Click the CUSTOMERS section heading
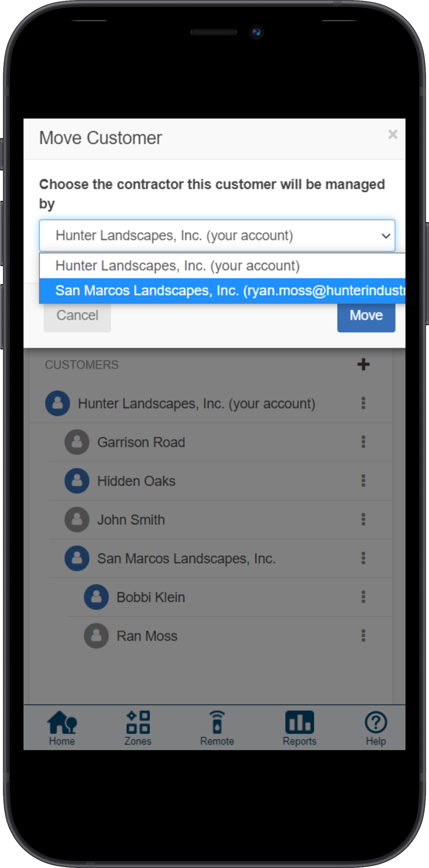This screenshot has width=429, height=868. [x=82, y=364]
